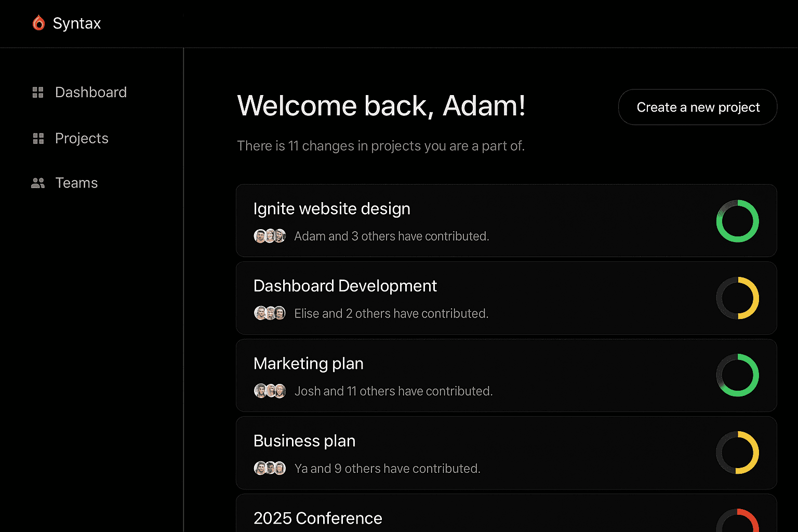Click the yellow progress ring for Business plan
The image size is (798, 532).
point(737,453)
